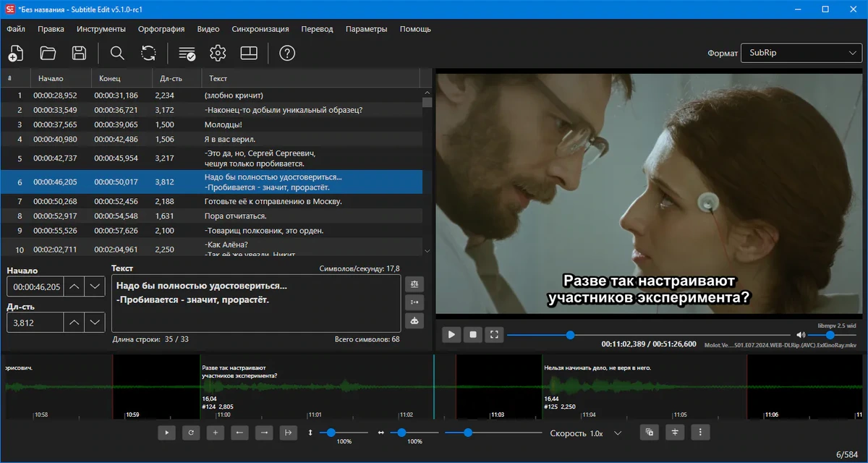
Task: Decrease Начало start time with down arrow
Action: 95,287
